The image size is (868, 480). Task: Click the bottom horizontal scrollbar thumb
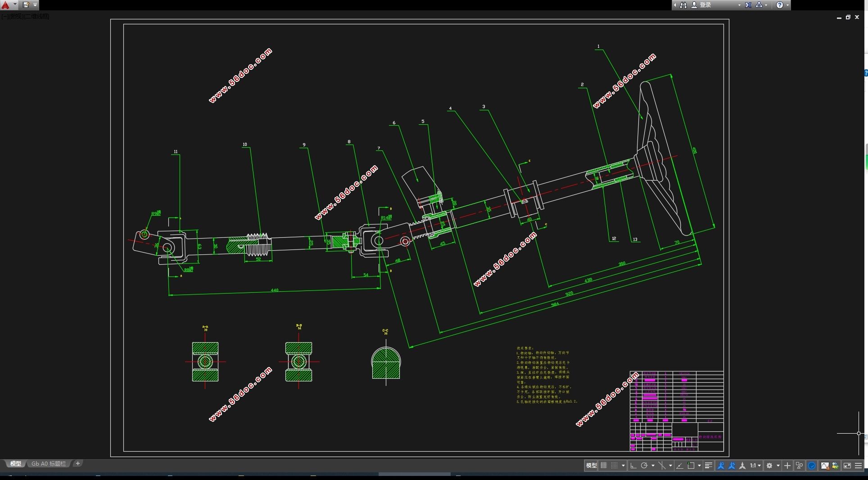pyautogui.click(x=414, y=474)
